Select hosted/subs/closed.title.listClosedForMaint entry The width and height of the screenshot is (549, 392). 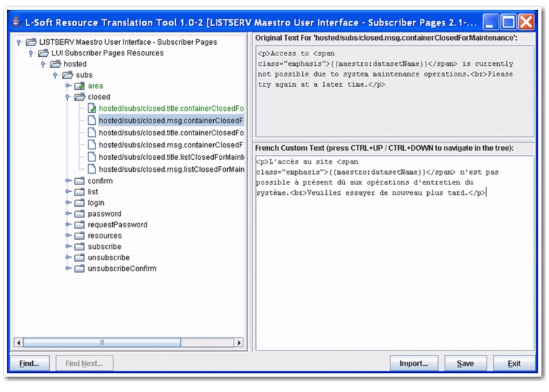[x=172, y=157]
